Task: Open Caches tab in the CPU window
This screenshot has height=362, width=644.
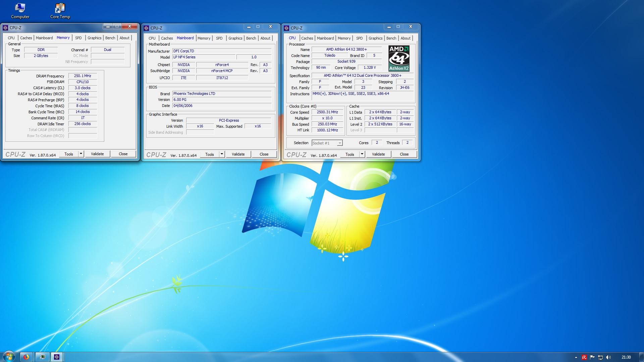Action: [x=307, y=38]
